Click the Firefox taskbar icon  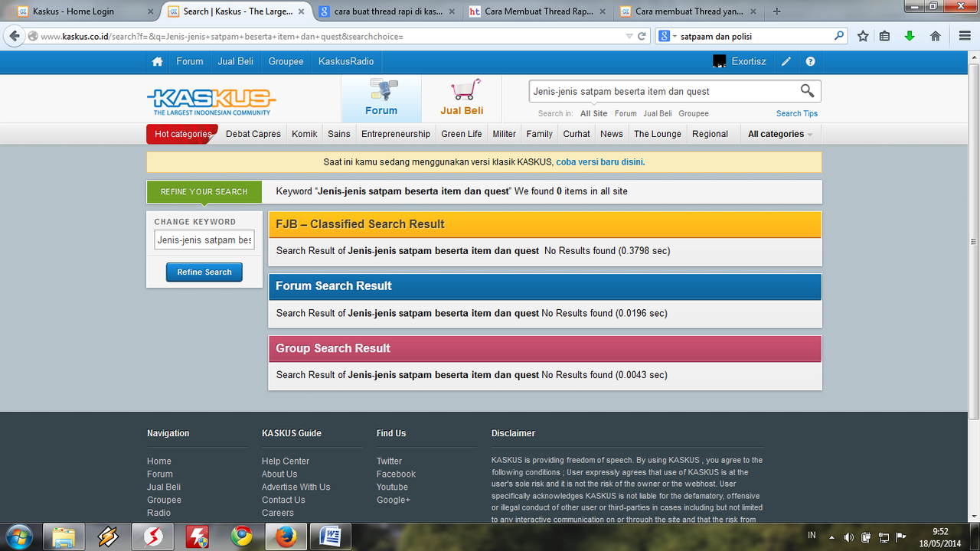pyautogui.click(x=286, y=537)
